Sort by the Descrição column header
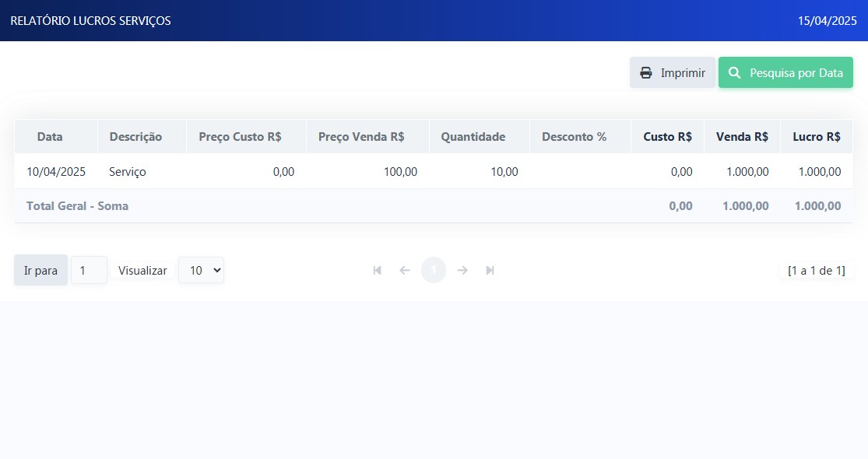 135,137
